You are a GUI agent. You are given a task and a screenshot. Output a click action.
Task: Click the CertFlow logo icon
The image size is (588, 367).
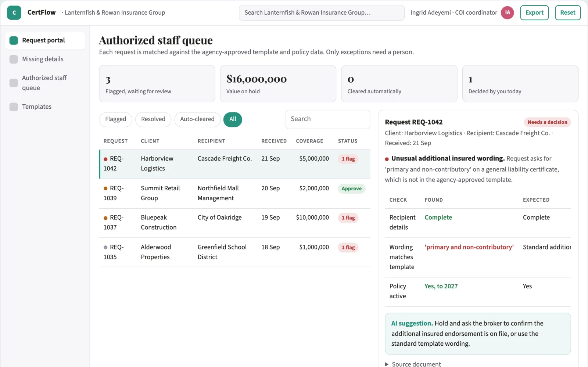[14, 12]
